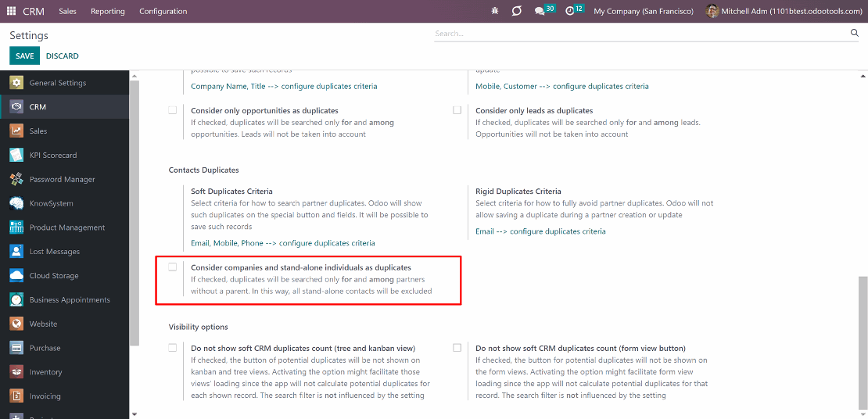Select Cloud Storage settings tab
The width and height of the screenshot is (868, 419).
pyautogui.click(x=64, y=276)
